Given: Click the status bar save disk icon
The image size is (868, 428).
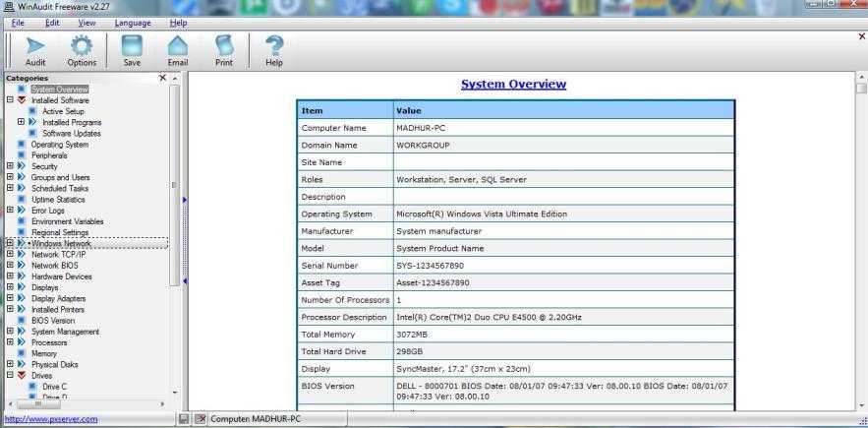Looking at the screenshot, I should (184, 419).
